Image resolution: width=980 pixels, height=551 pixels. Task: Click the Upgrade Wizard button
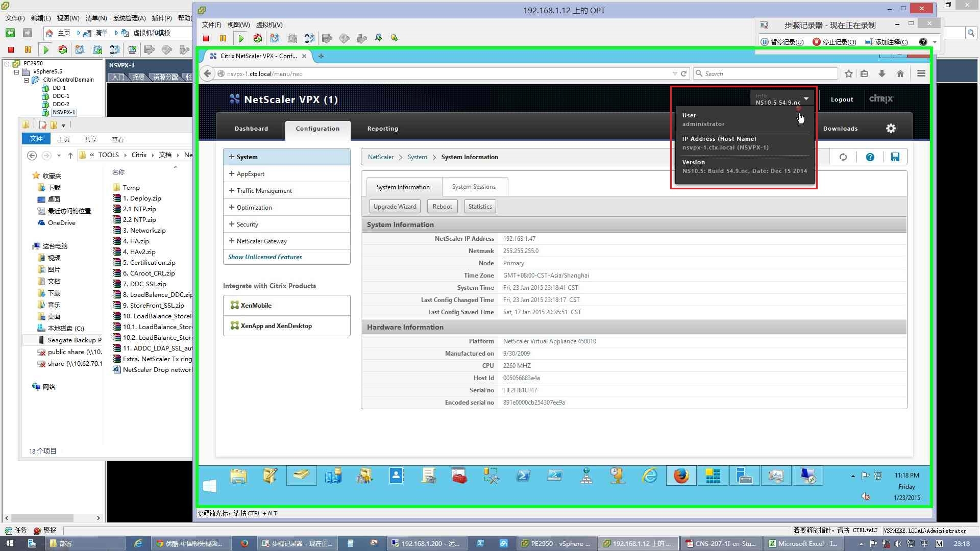click(395, 207)
